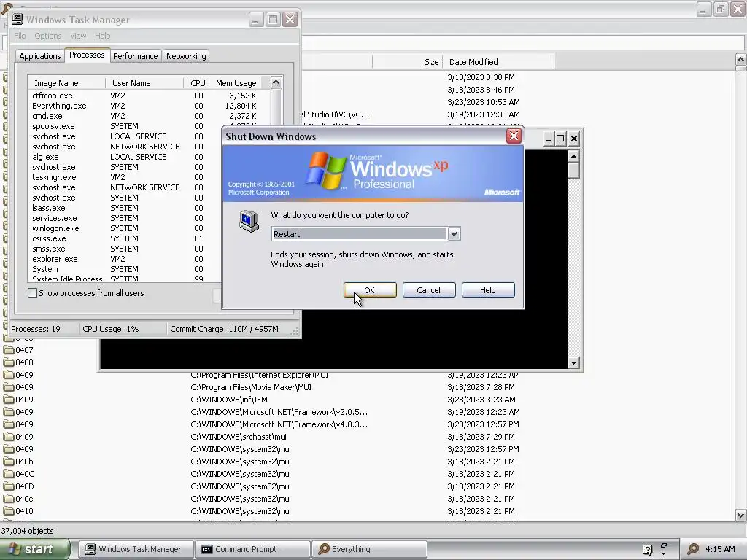Open Task Manager File menu
Image resolution: width=747 pixels, height=560 pixels.
tap(20, 36)
